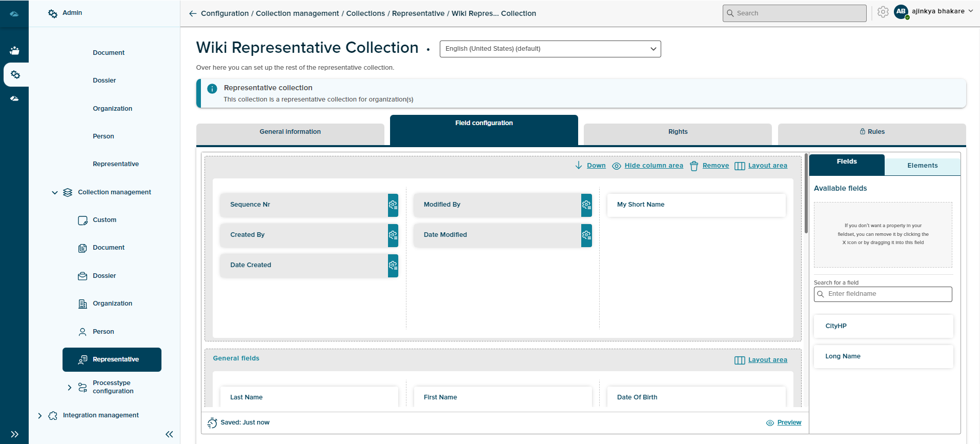Click the logo at top of left rail

[x=14, y=14]
